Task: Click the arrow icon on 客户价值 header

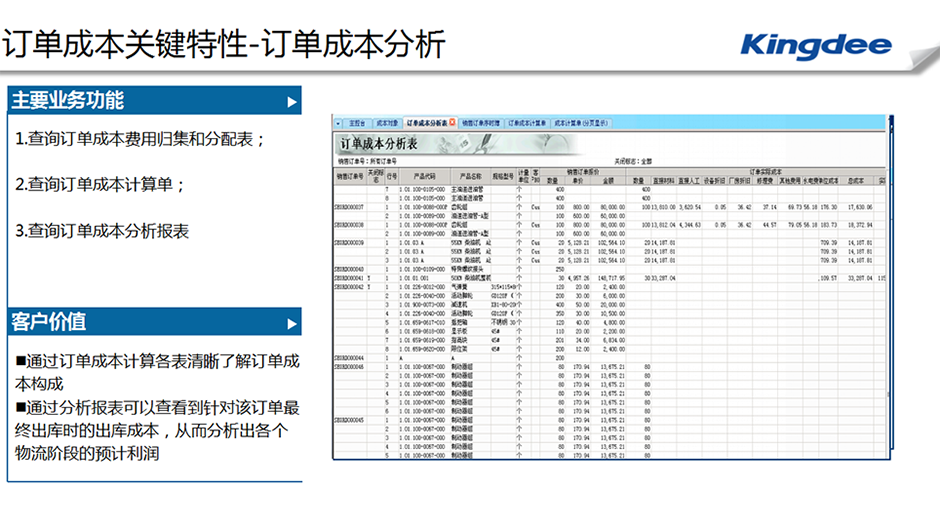Action: pos(291,322)
